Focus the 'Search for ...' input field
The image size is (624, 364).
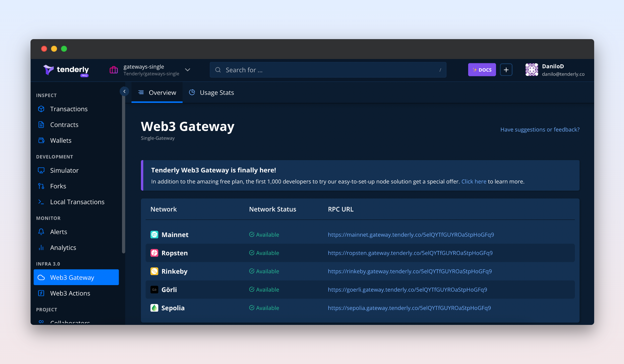click(328, 70)
